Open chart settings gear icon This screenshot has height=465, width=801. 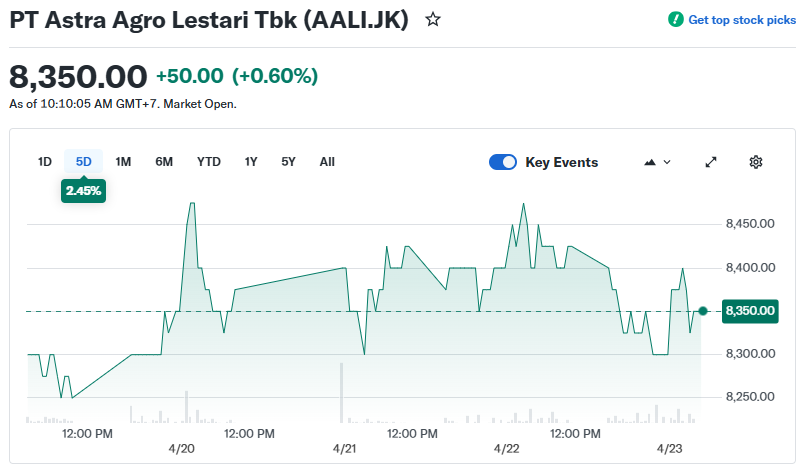point(756,162)
